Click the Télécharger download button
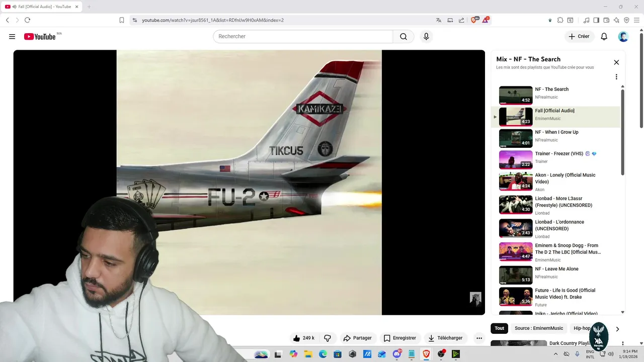 click(445, 338)
